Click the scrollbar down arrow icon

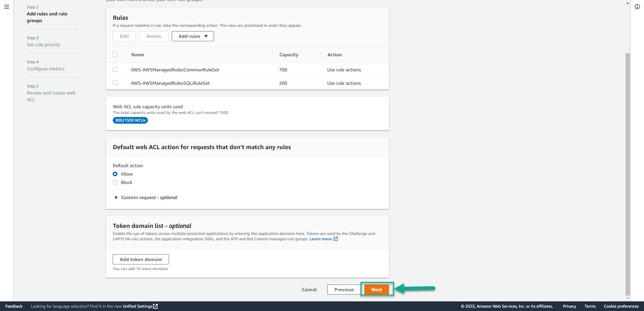point(628,299)
